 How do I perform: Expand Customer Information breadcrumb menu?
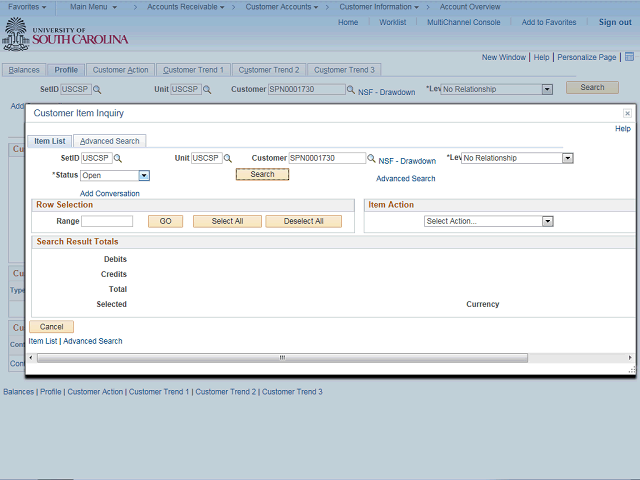[x=379, y=7]
